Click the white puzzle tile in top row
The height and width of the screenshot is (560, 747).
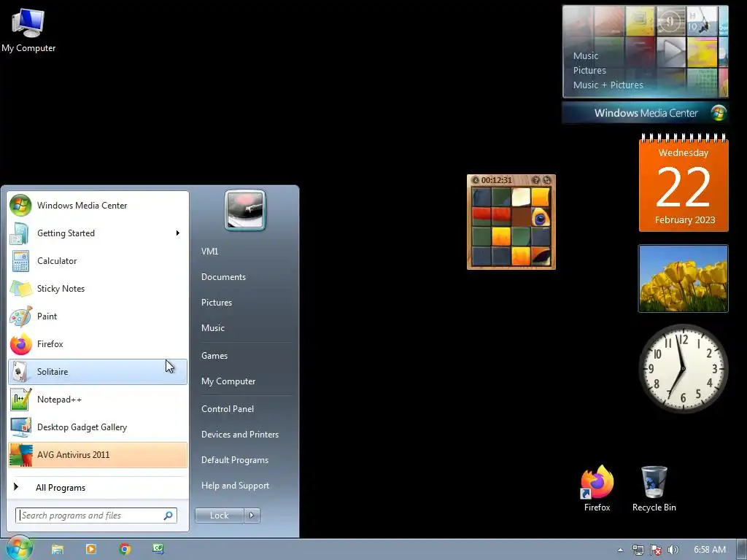click(521, 197)
